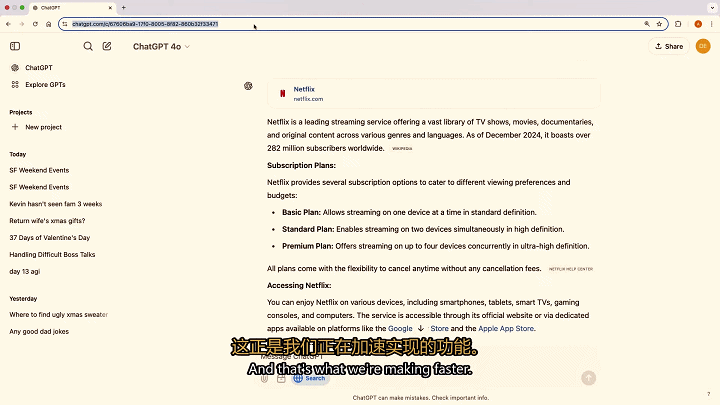This screenshot has height=405, width=720.
Task: Open 'Kevin hasn't seen fam 3 weeks' chat
Action: 55,204
